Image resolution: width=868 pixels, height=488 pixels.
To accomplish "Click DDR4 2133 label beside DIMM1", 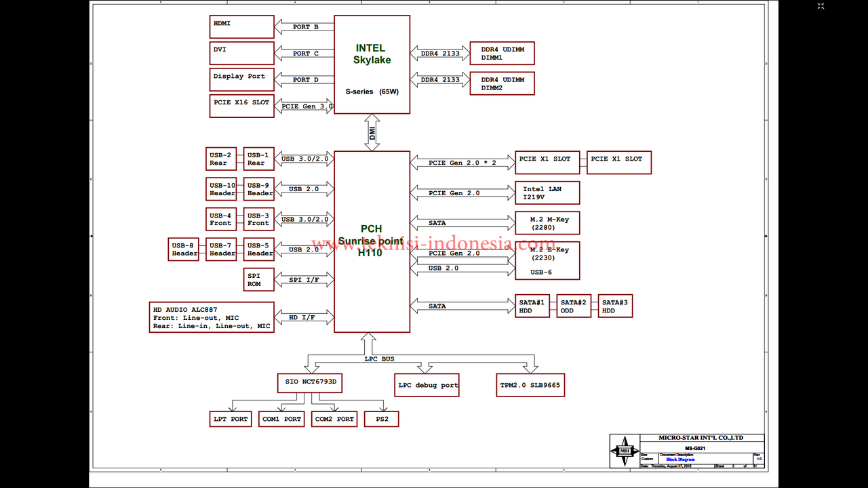I will coord(440,54).
